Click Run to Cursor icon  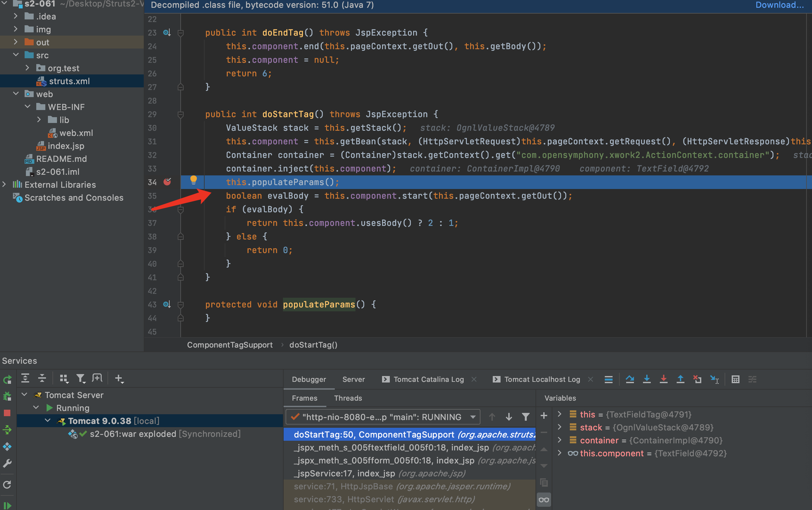(714, 379)
